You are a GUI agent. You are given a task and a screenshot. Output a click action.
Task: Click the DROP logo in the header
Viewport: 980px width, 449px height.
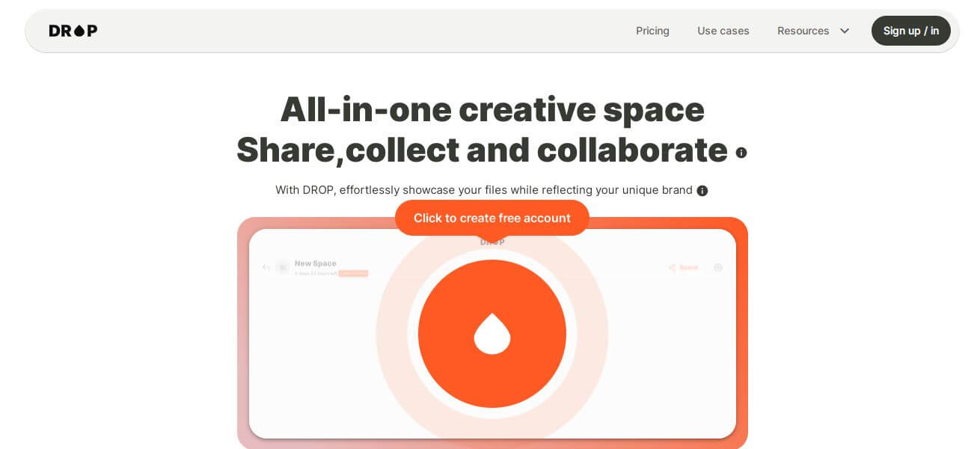(73, 31)
